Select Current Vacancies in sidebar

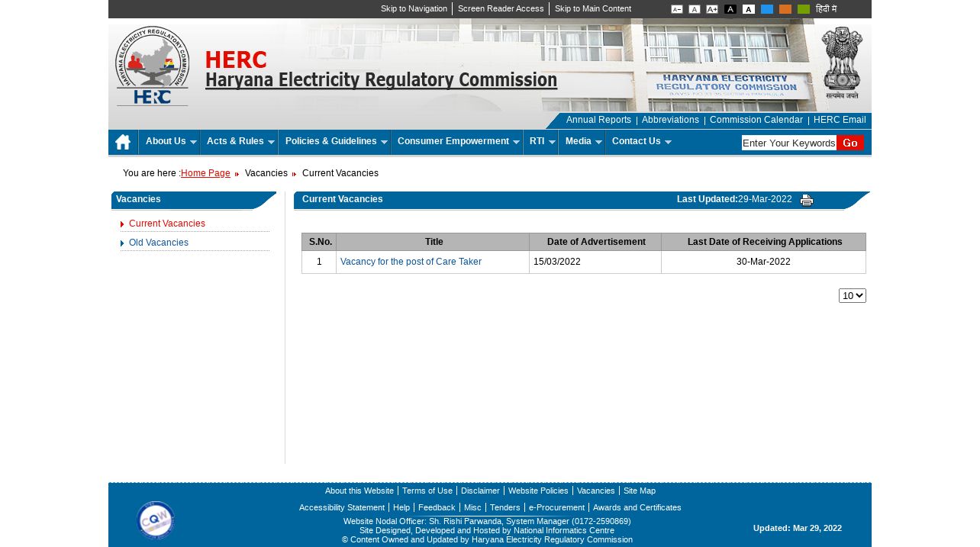click(x=167, y=224)
